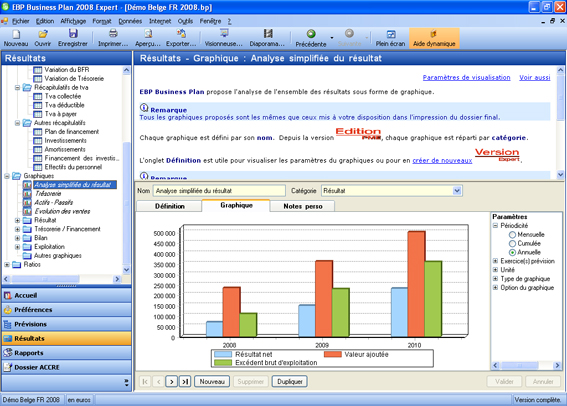567x406 pixels.
Task: Open the Edition menu
Action: coord(45,21)
